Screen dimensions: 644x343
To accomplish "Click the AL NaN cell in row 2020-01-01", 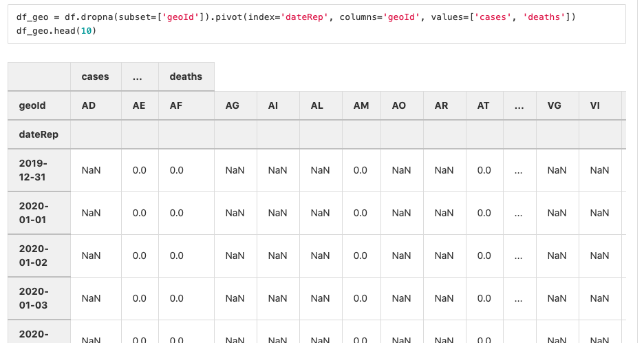I will (x=321, y=213).
